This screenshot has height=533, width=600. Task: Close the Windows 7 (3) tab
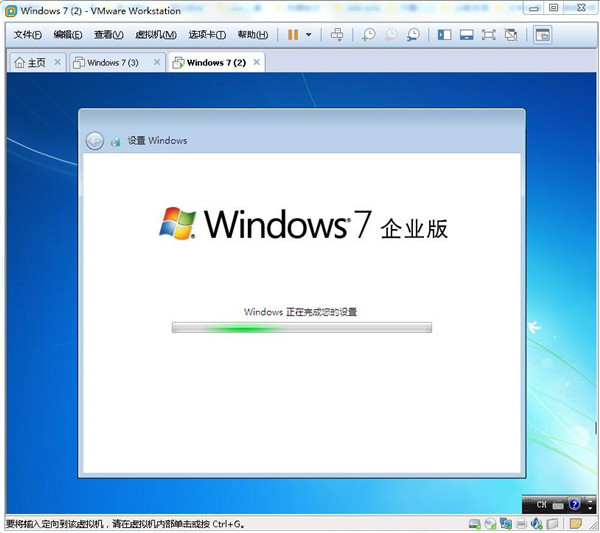pyautogui.click(x=157, y=62)
